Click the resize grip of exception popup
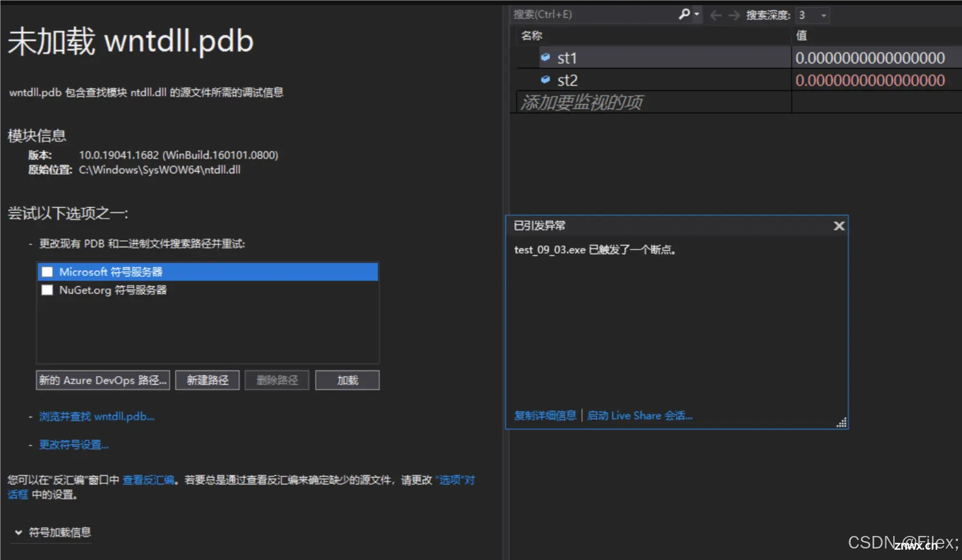962x560 pixels. [x=841, y=423]
